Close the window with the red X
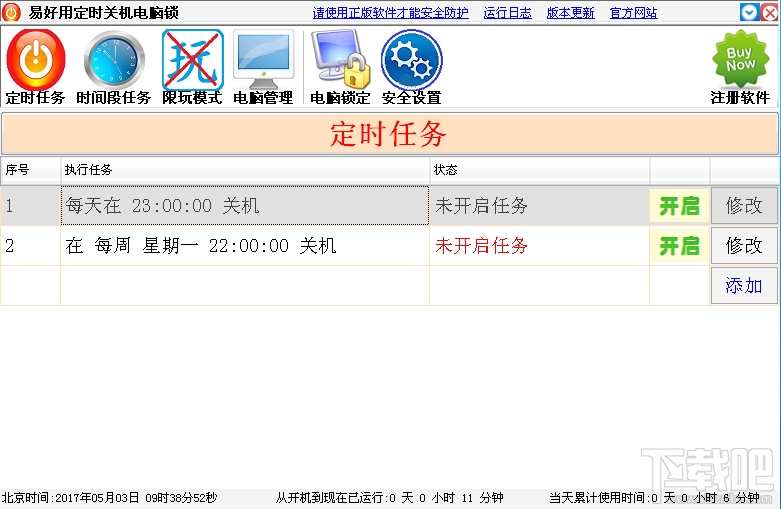Screen dimensions: 781x509 770,12
